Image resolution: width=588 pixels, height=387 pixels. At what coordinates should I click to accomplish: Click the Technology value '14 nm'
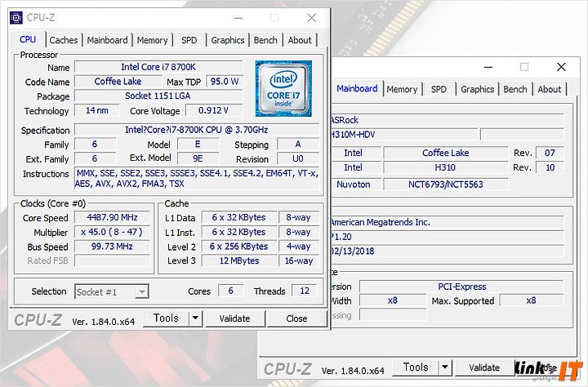[96, 110]
